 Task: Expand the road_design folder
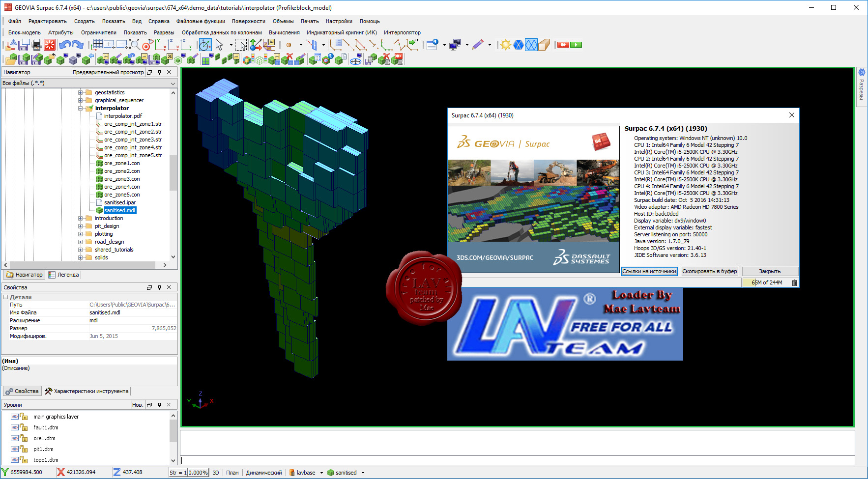pos(81,242)
